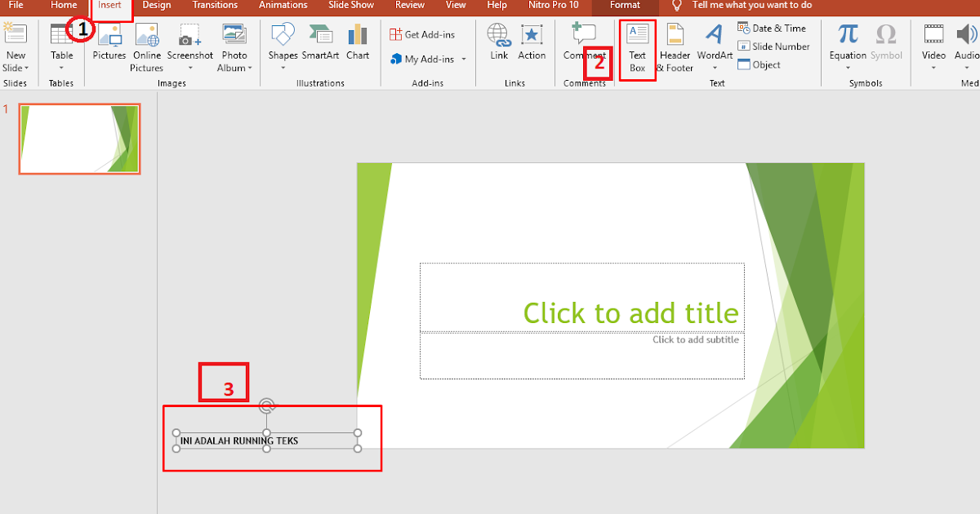Open Header & Footer settings
980x514 pixels.
pos(675,49)
